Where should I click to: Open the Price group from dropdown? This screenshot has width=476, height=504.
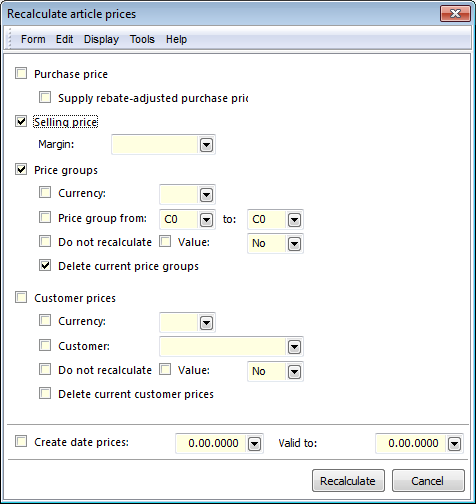(206, 220)
